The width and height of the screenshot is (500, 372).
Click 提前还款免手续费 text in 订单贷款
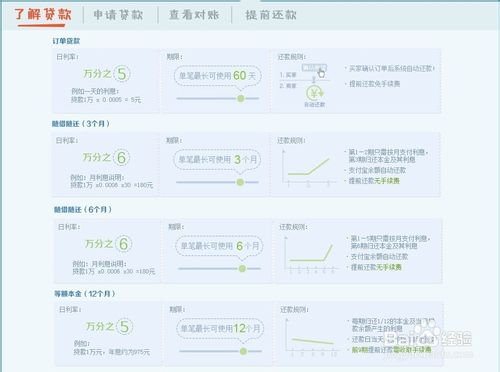(374, 84)
